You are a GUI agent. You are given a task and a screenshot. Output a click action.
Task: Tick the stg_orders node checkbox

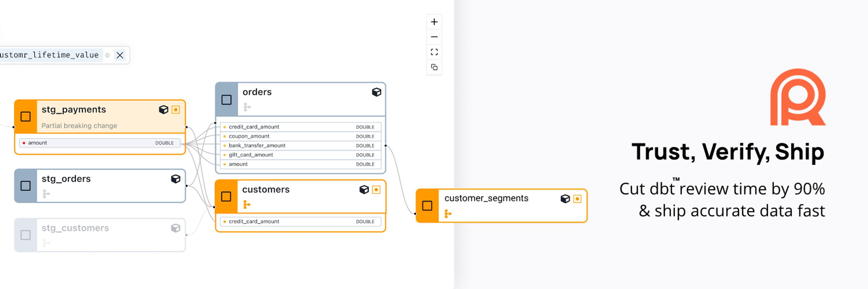[x=26, y=186]
